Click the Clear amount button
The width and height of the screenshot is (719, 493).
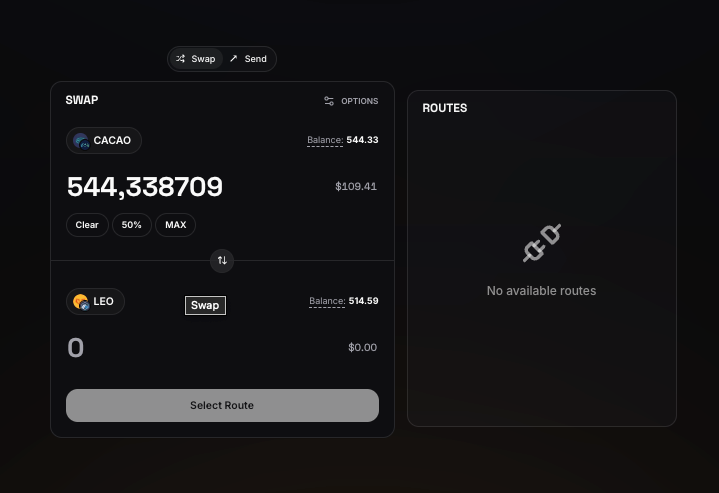coord(87,225)
